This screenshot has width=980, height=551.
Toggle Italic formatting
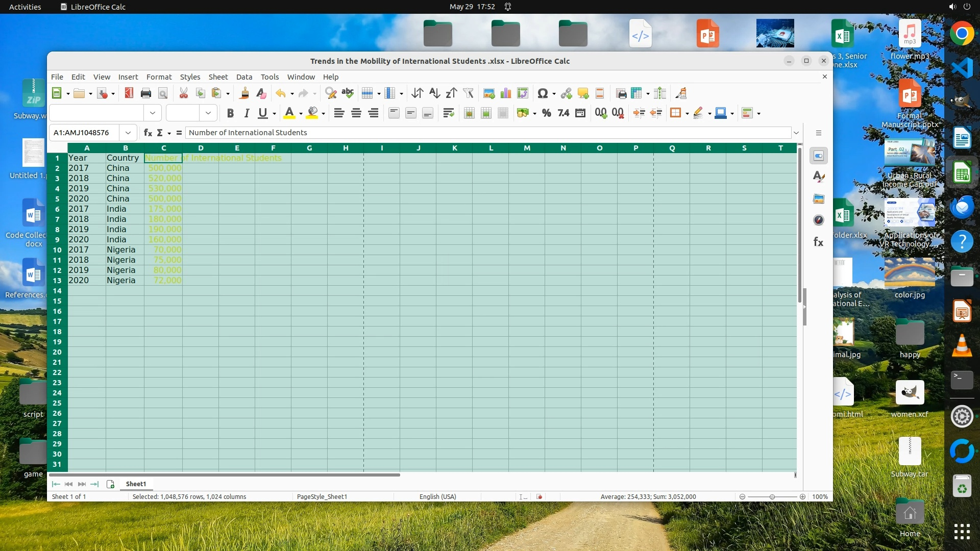(247, 113)
